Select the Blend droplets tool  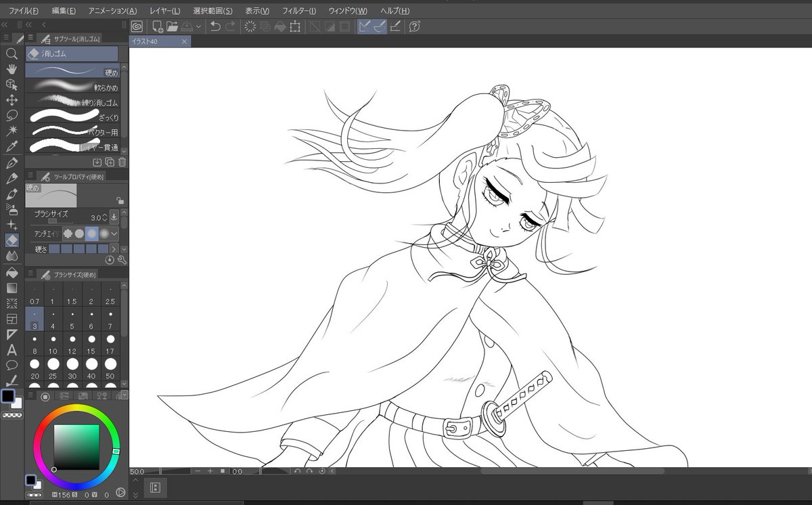tap(12, 256)
